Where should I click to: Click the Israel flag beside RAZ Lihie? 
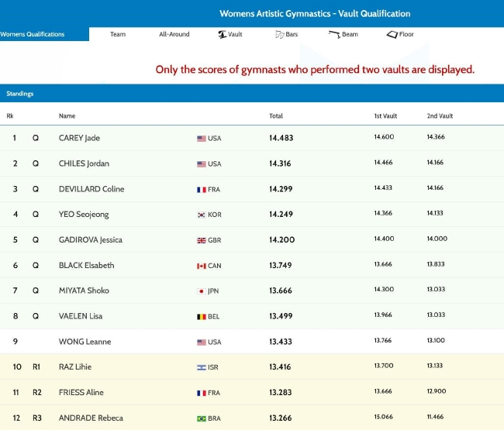pos(202,367)
